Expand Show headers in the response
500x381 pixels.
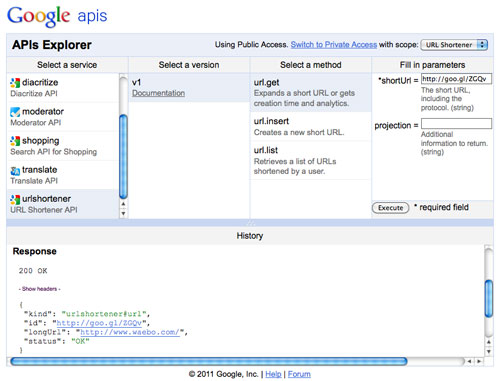click(40, 289)
